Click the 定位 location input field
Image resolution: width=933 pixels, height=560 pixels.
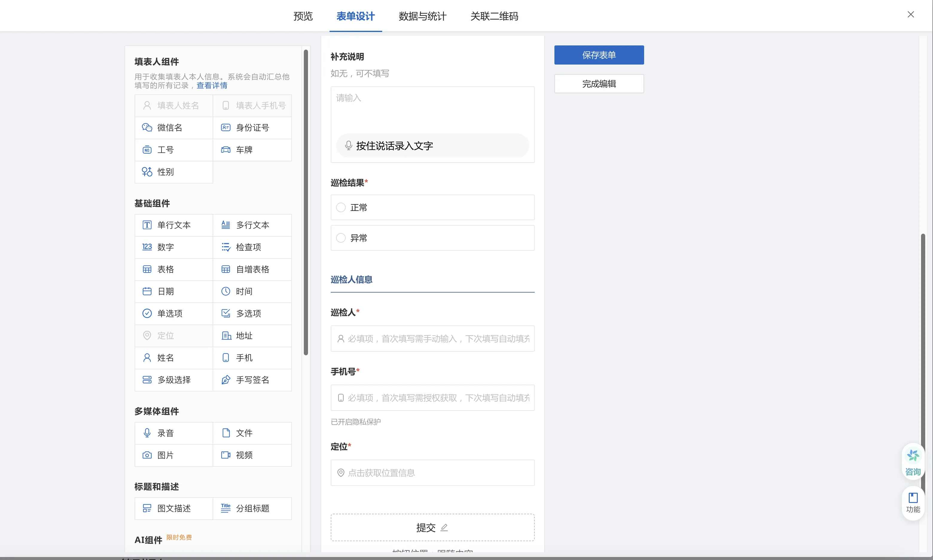pyautogui.click(x=432, y=473)
